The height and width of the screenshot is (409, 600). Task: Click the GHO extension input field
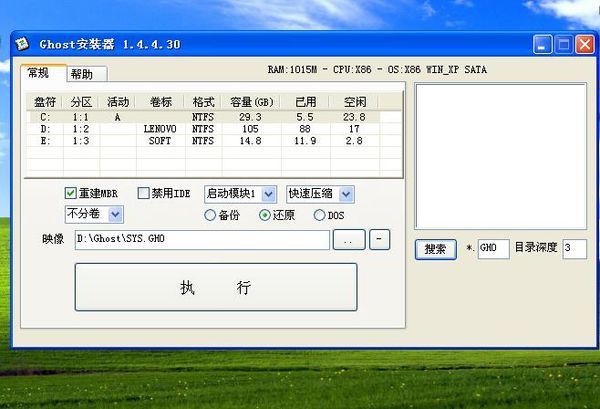(x=494, y=249)
